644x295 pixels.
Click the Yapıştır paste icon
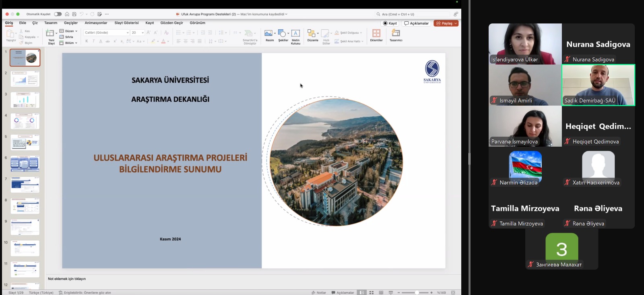tap(10, 34)
